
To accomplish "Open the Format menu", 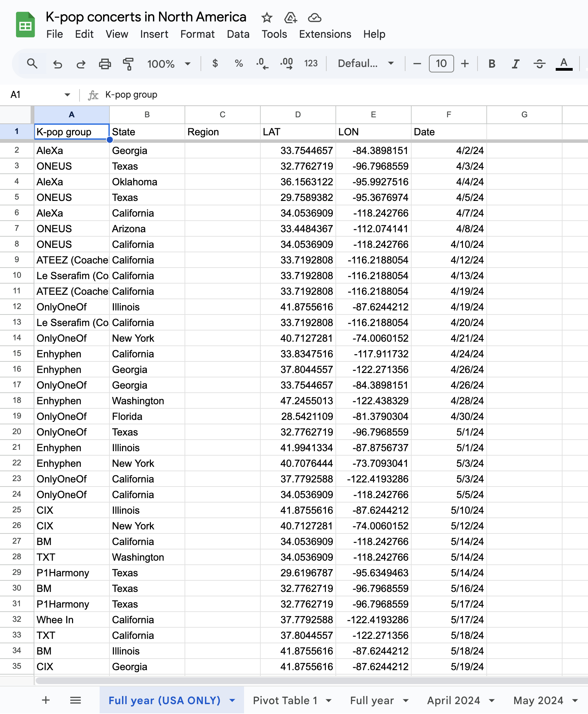I will click(x=197, y=34).
